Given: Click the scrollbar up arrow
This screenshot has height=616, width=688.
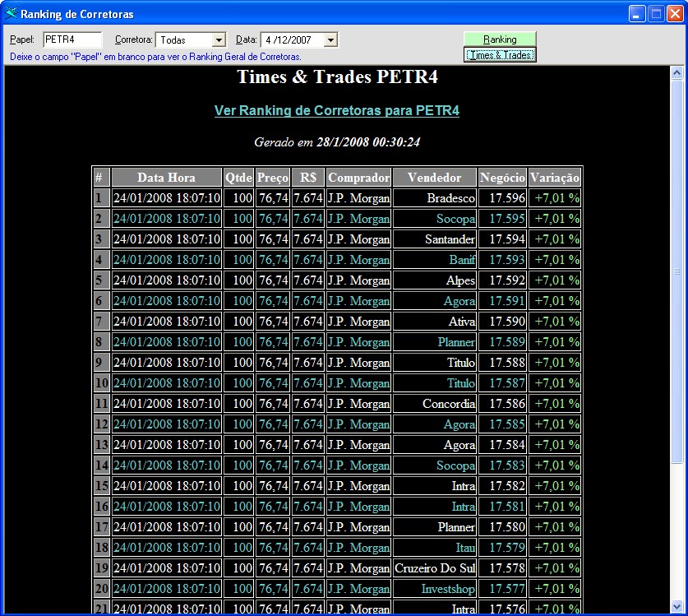Looking at the screenshot, I should coord(677,73).
